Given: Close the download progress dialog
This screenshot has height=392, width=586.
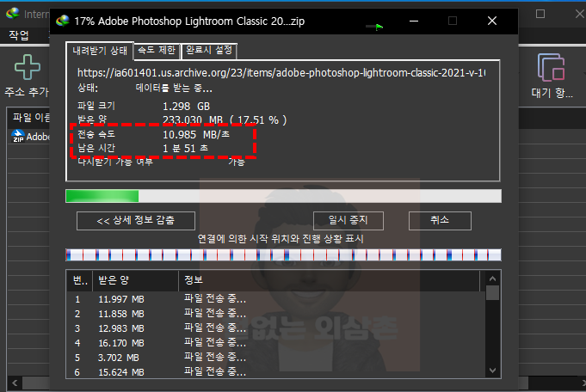Looking at the screenshot, I should point(492,21).
